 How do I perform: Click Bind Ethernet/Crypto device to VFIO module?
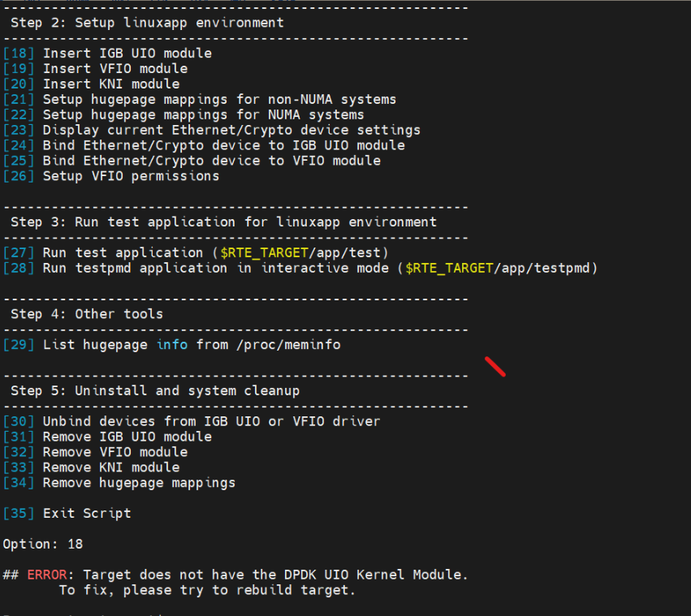[211, 161]
